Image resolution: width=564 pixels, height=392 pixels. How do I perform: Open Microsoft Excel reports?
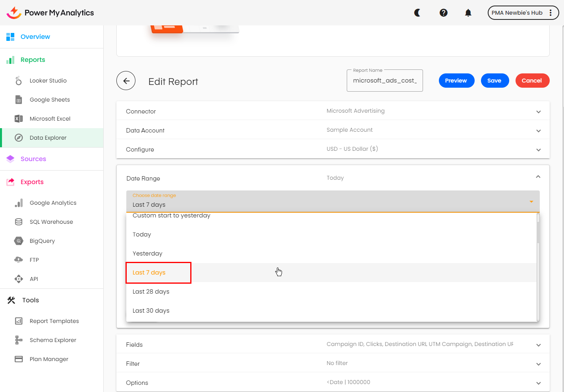point(50,119)
